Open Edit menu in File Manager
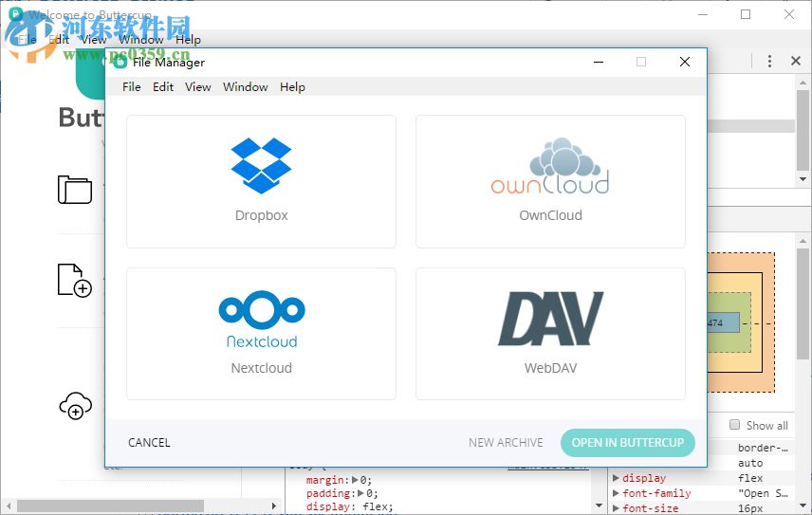The image size is (812, 515). [x=163, y=87]
